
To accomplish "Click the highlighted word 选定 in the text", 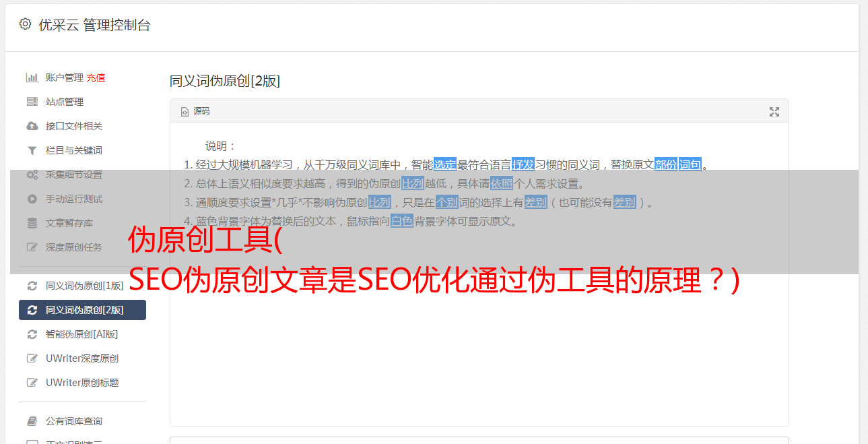I will pyautogui.click(x=445, y=164).
